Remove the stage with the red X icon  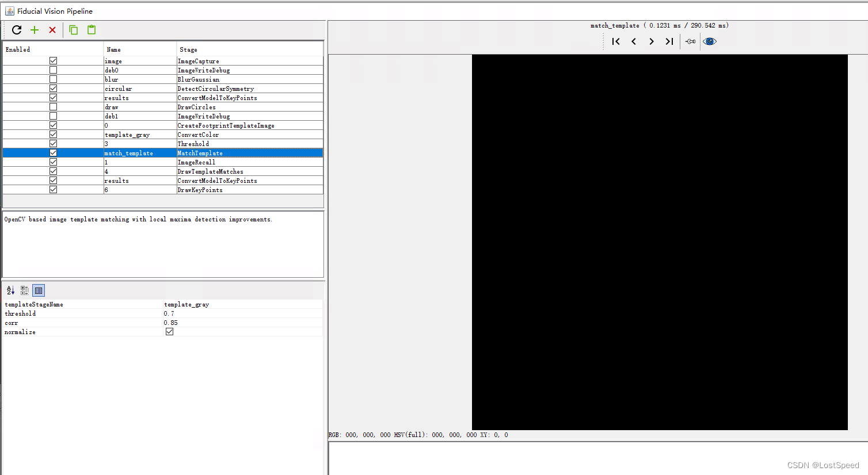pos(52,30)
